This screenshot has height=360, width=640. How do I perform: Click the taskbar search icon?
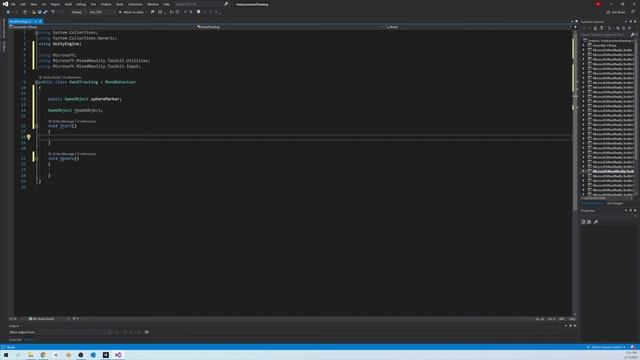18,355
